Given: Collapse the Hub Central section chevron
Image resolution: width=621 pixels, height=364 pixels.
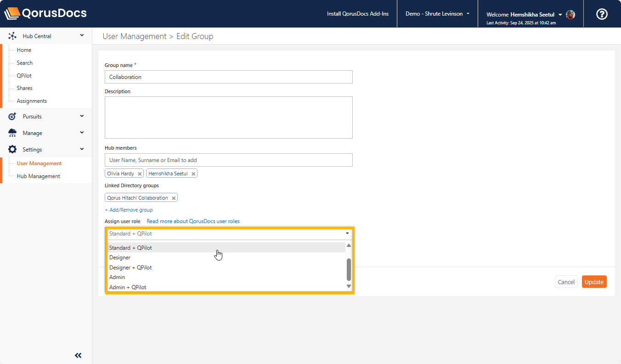Looking at the screenshot, I should tap(82, 35).
